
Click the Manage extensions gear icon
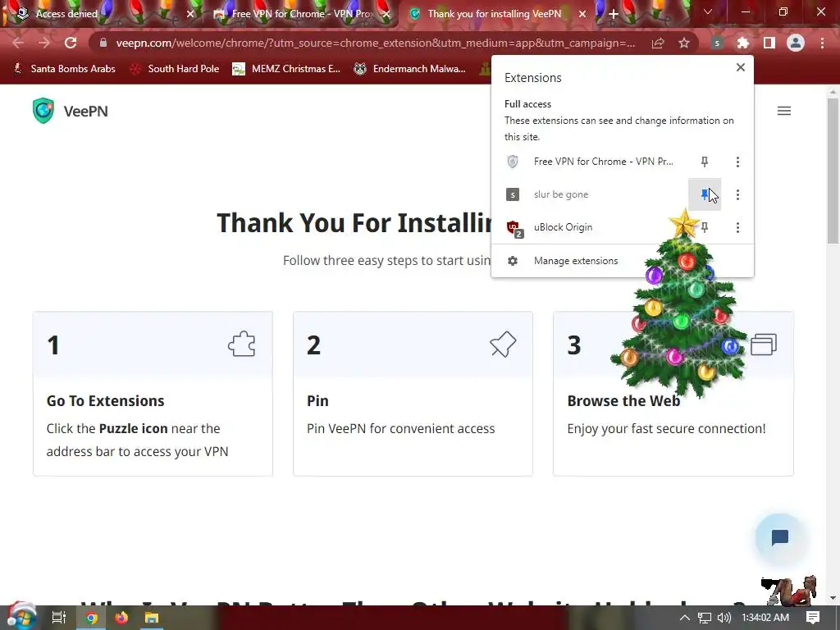click(x=513, y=261)
